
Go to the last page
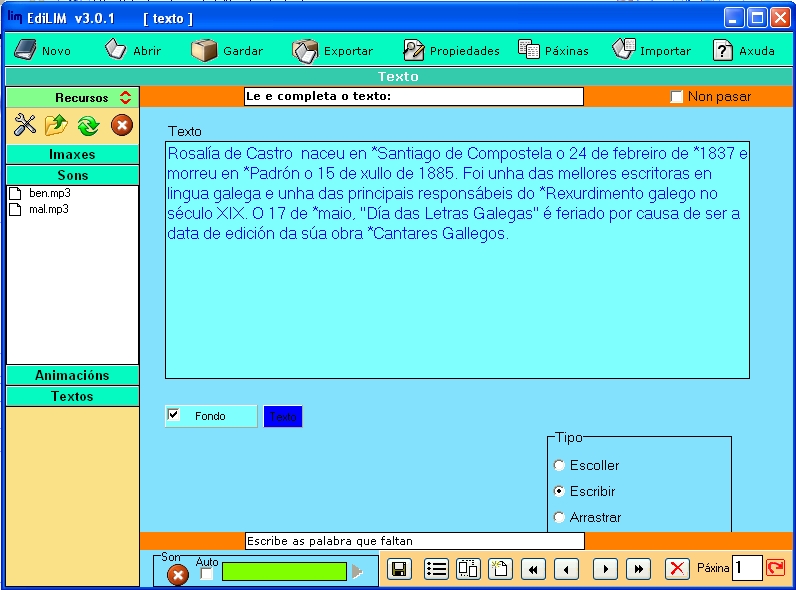[x=639, y=569]
